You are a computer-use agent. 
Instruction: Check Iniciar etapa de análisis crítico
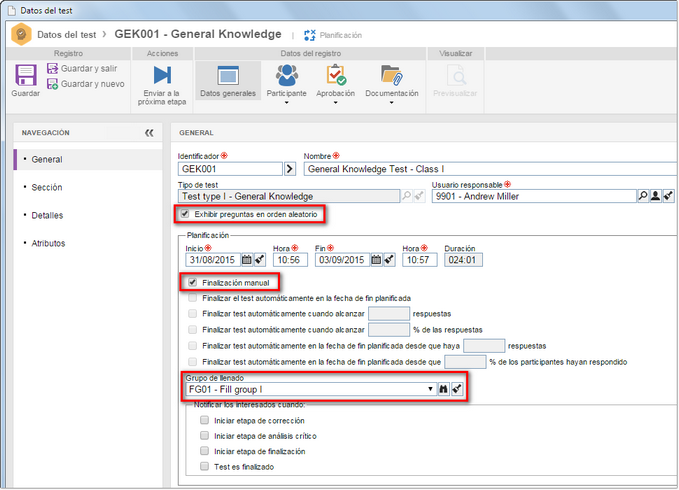point(204,435)
